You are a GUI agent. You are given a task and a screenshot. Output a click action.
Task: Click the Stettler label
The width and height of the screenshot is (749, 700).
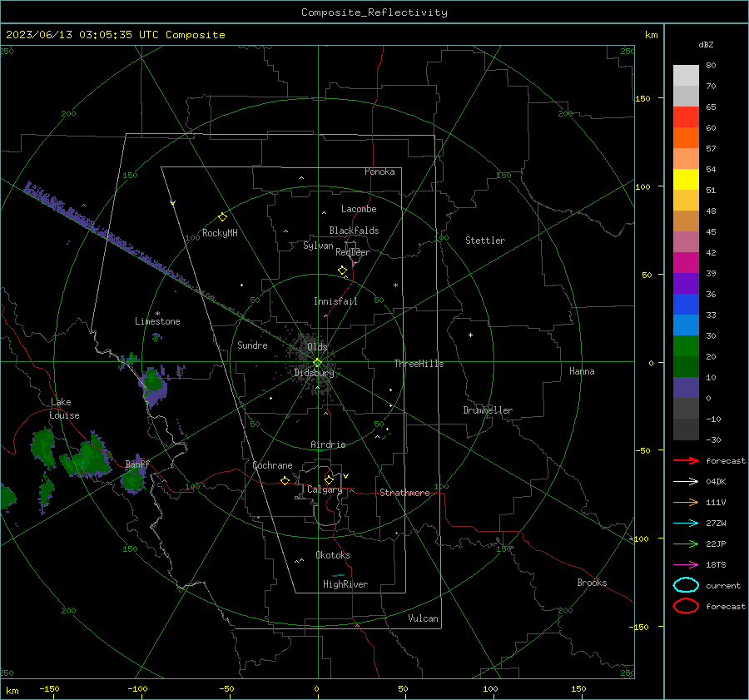(485, 241)
